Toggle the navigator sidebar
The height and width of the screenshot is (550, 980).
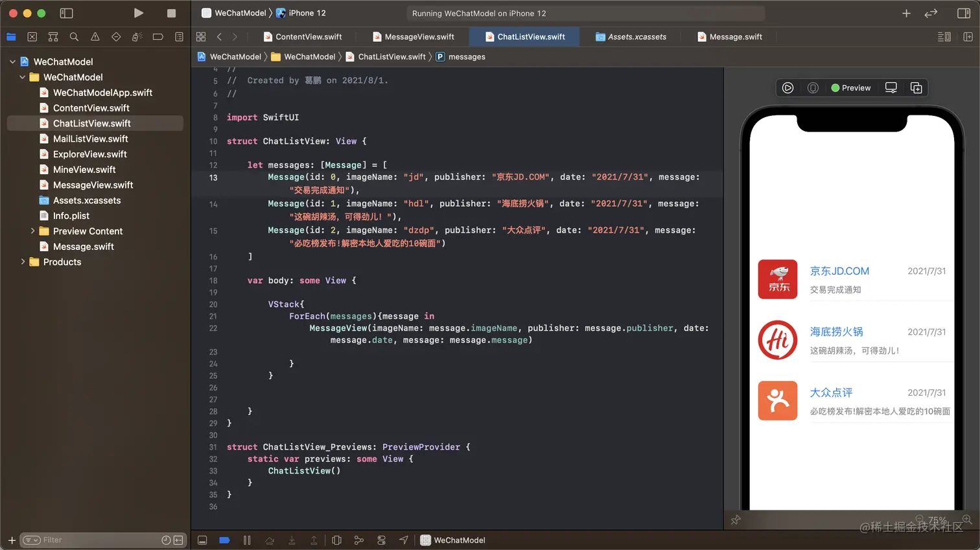click(x=66, y=13)
